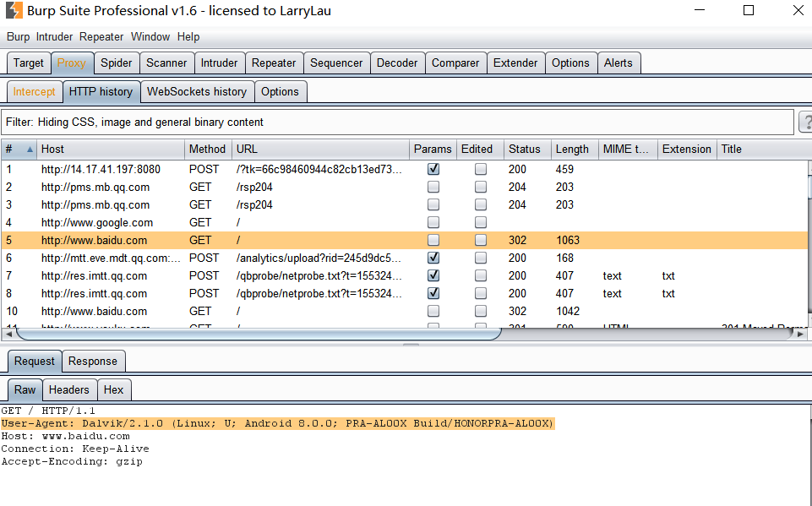This screenshot has width=812, height=506.
Task: Click horizontal scrollbar left arrow
Action: (x=8, y=334)
